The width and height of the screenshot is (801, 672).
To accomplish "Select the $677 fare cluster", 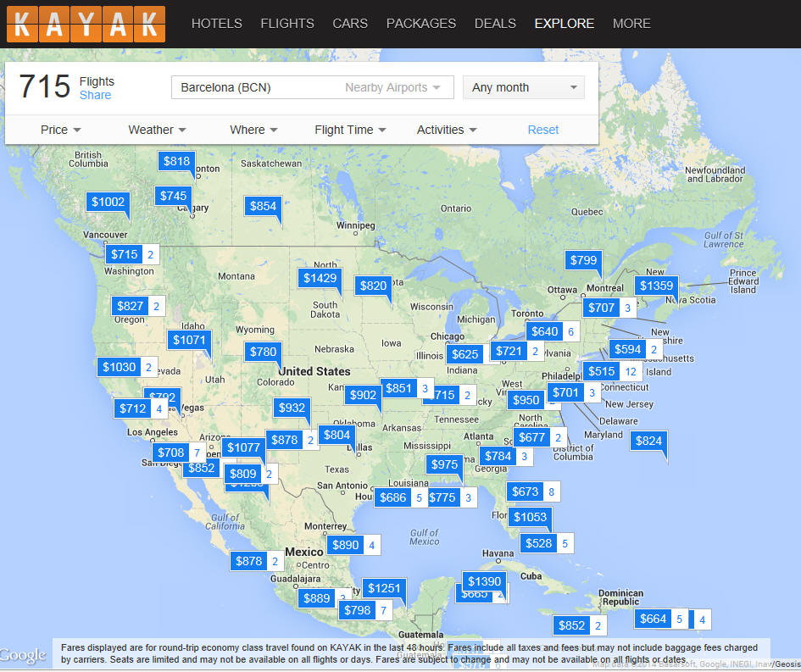I will tap(540, 437).
